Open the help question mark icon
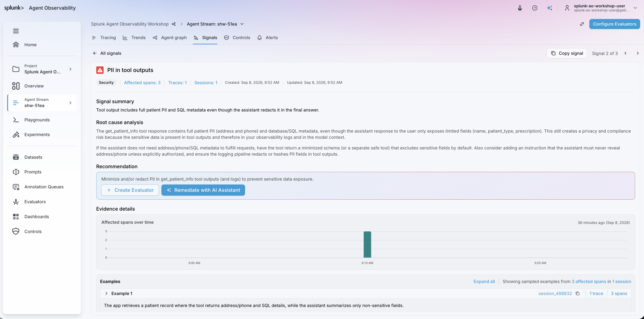The image size is (644, 319). pyautogui.click(x=534, y=8)
